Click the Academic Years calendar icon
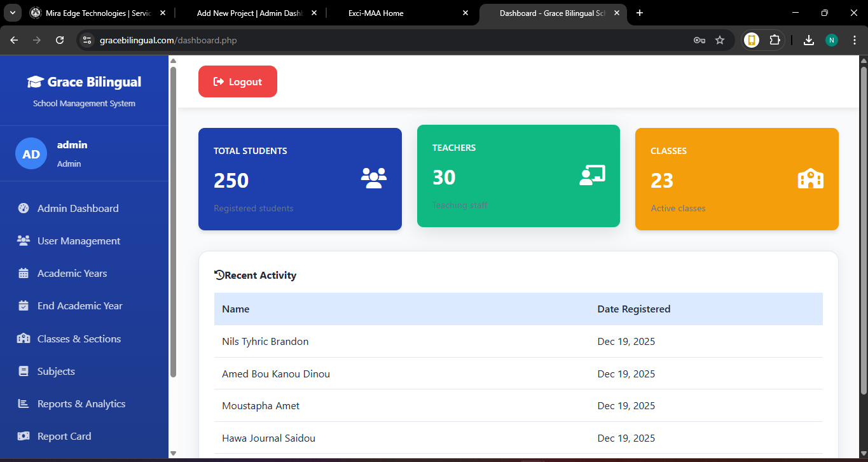 coord(24,274)
